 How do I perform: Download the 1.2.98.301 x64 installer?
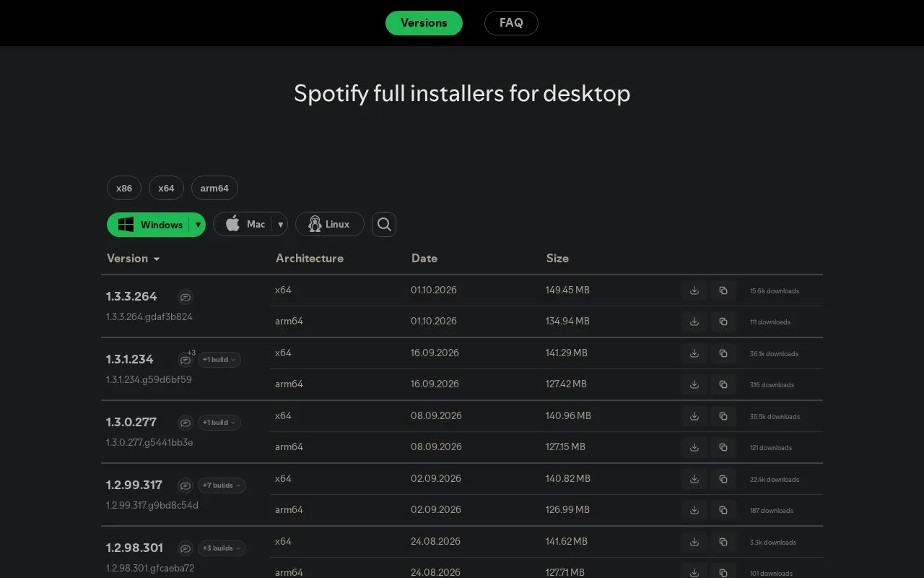(x=694, y=542)
